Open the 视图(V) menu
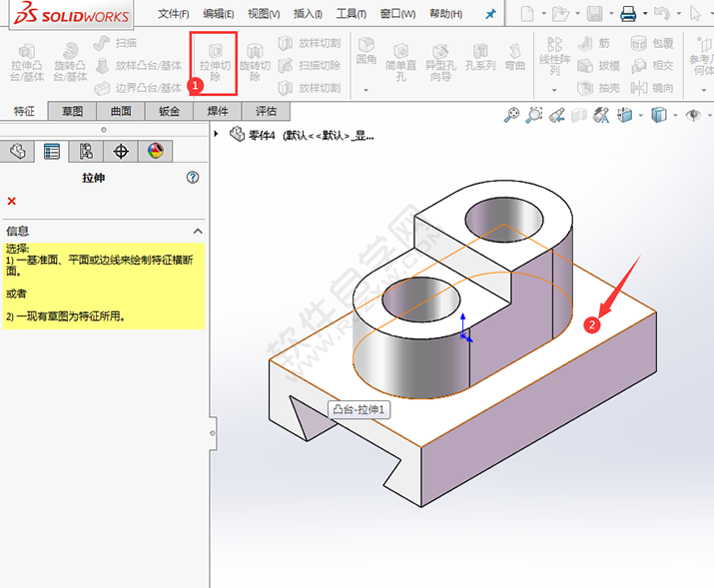The width and height of the screenshot is (714, 588). click(264, 14)
